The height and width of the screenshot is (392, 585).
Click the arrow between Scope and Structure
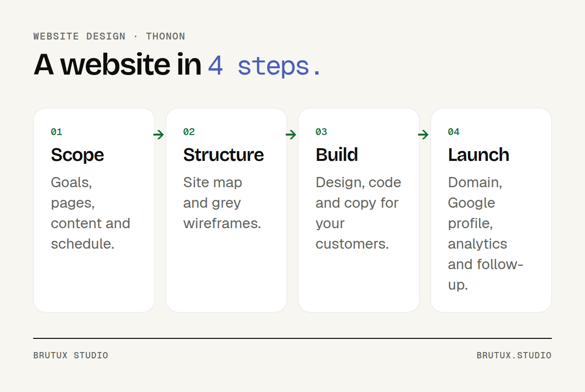pos(158,135)
